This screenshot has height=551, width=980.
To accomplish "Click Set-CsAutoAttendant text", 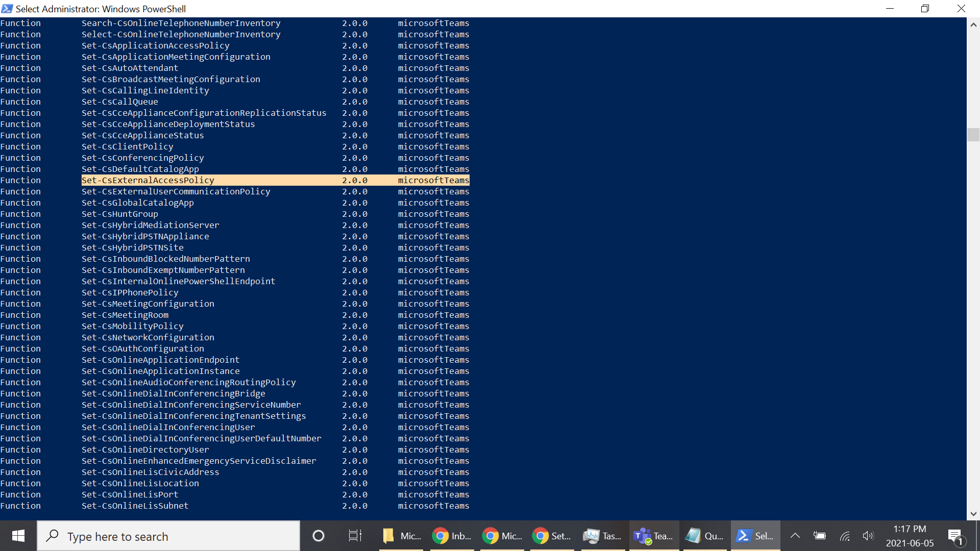I will click(130, 68).
